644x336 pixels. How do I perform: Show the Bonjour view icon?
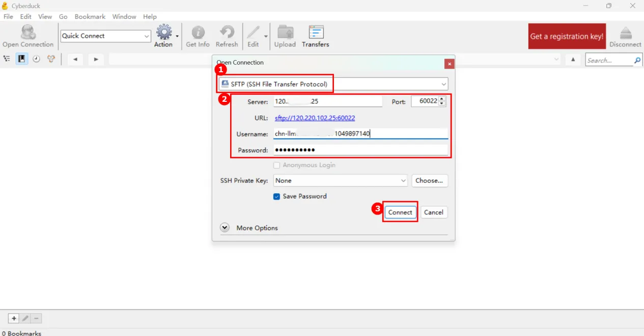(x=51, y=59)
